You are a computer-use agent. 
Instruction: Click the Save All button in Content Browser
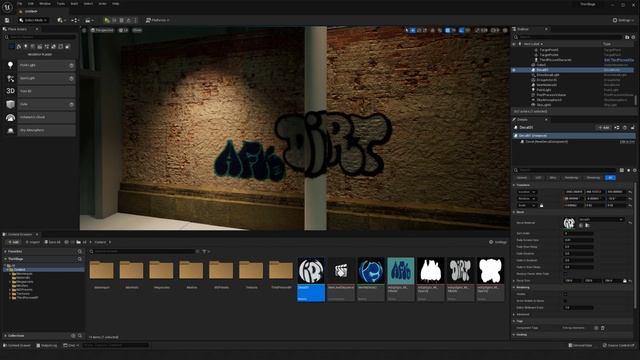(53, 242)
